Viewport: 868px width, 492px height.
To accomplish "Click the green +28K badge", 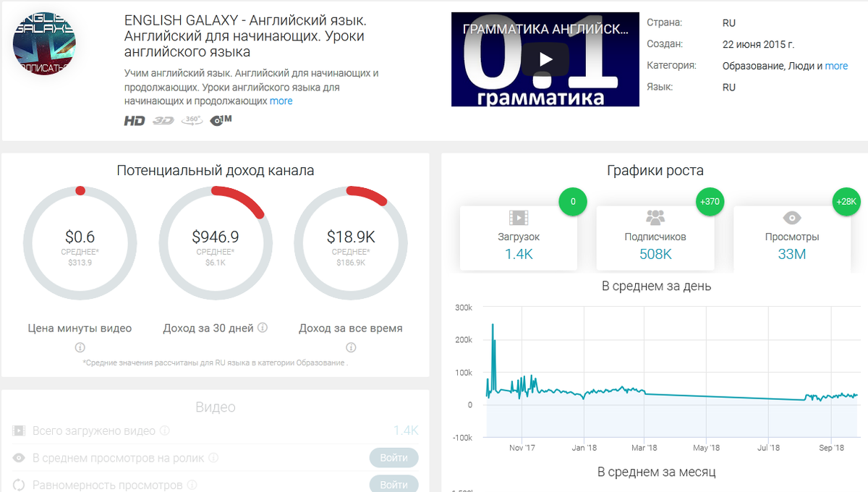I will pos(845,201).
